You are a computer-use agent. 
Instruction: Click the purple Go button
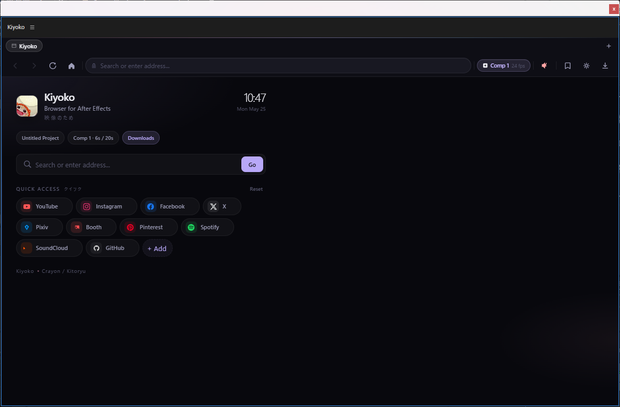pos(252,164)
